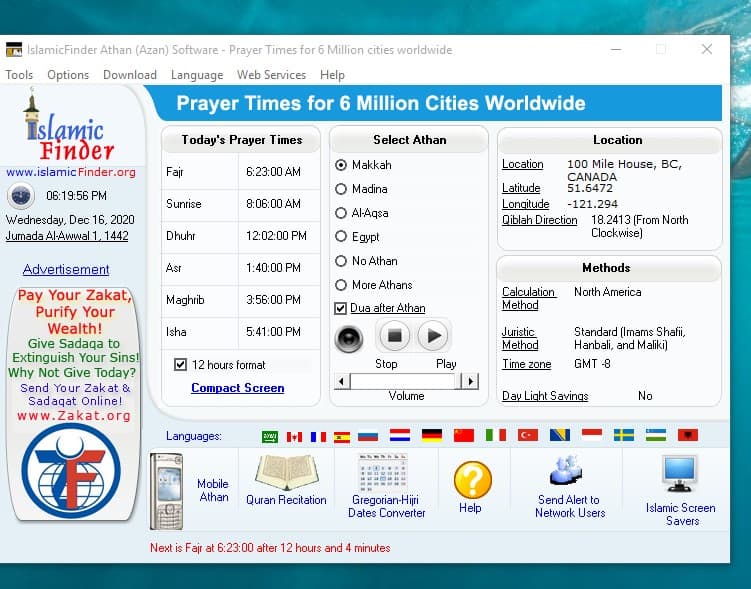Select the Al-Aqsa athan option
Image resolution: width=751 pixels, height=589 pixels.
341,213
